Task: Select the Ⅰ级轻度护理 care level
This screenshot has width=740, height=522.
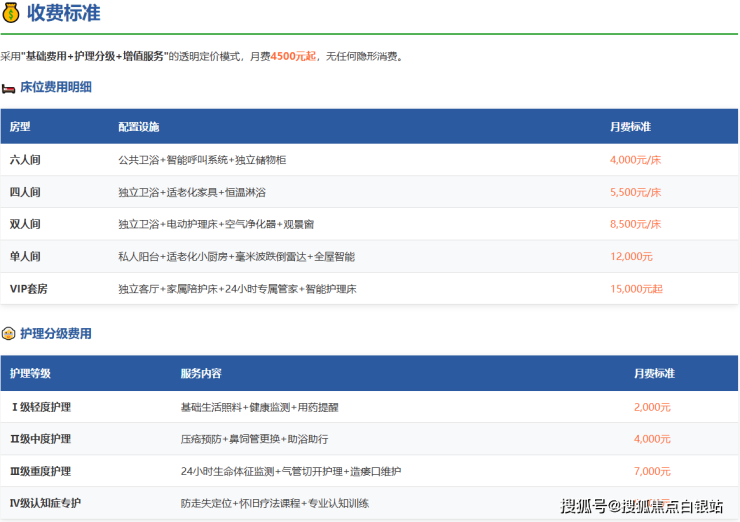Action: [x=40, y=407]
